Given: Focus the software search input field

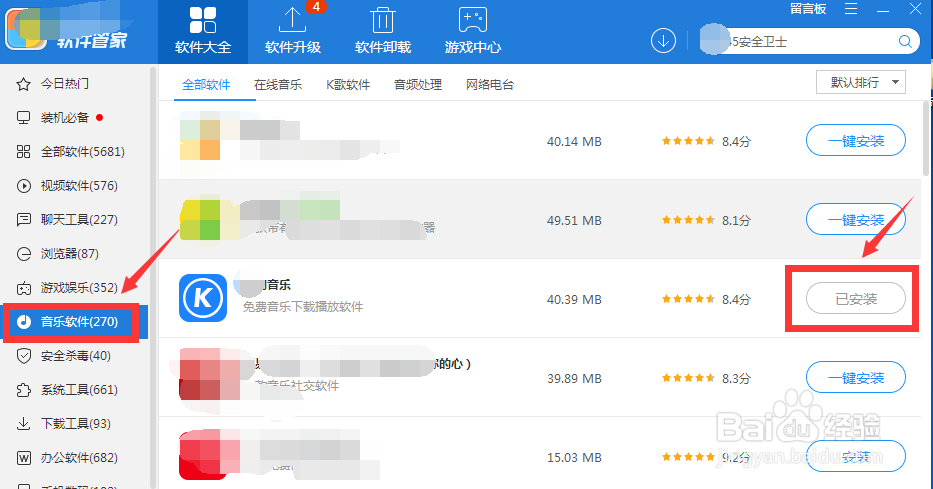Looking at the screenshot, I should tap(809, 41).
